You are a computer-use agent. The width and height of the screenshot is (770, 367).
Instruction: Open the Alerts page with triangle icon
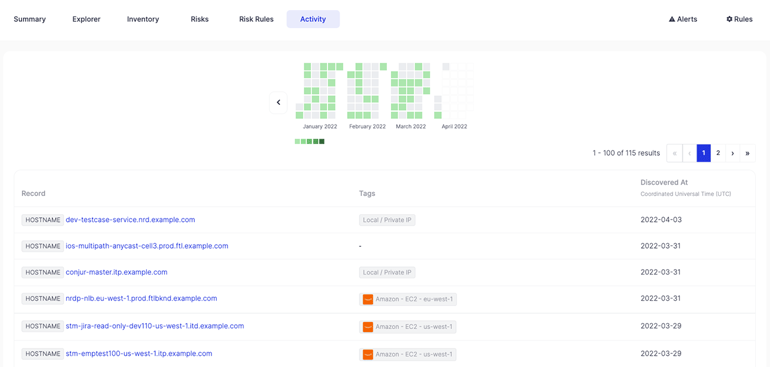tap(683, 19)
